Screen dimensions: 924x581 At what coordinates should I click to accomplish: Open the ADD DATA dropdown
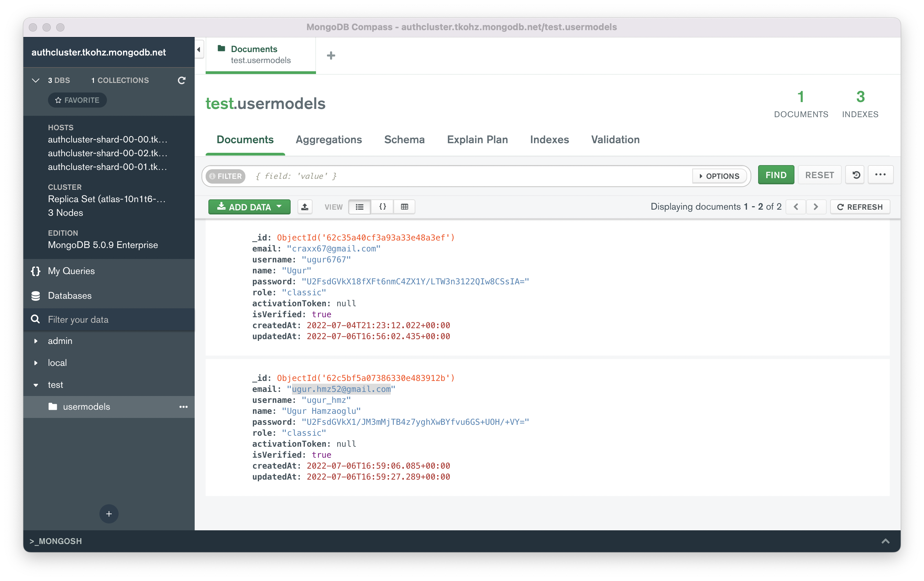tap(249, 207)
